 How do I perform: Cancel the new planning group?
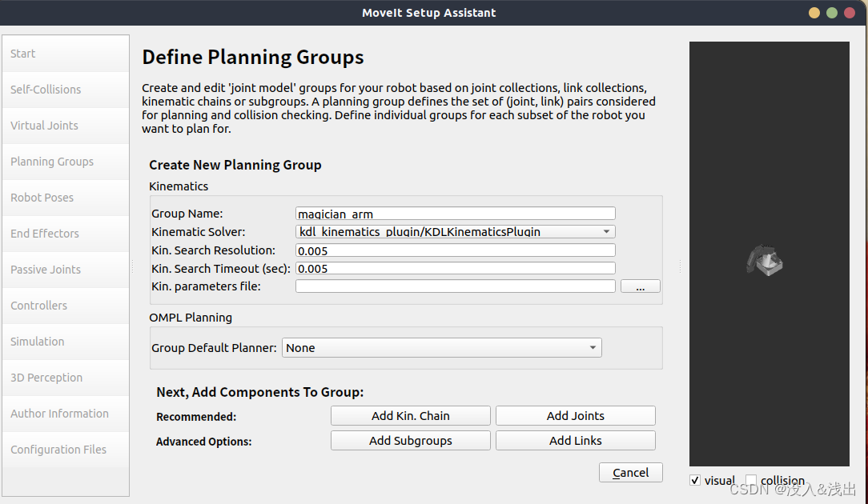pyautogui.click(x=630, y=473)
